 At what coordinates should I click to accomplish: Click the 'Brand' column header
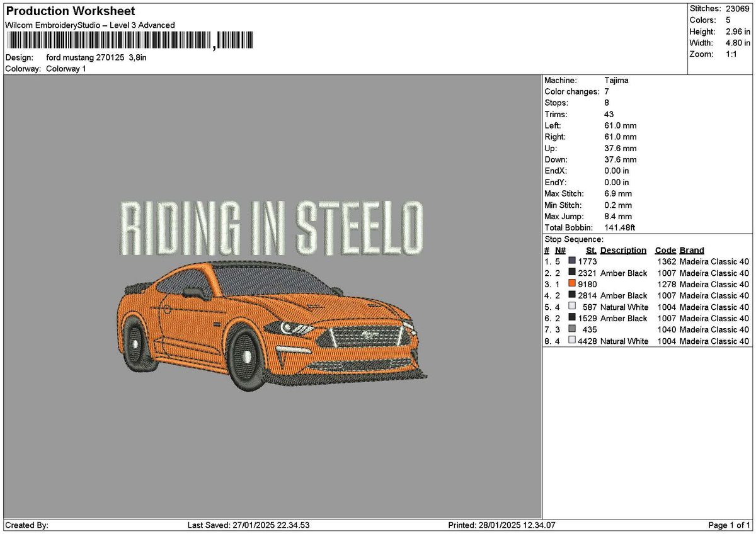tap(692, 250)
